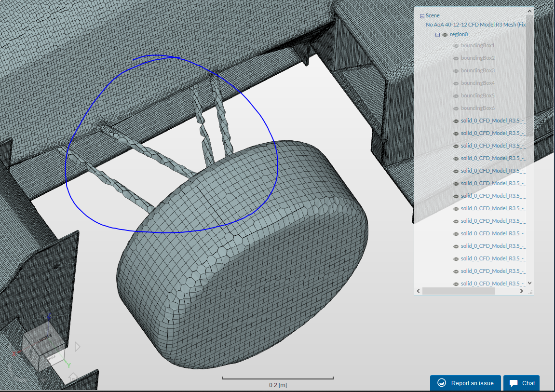Select the No AoA 40-12-12 CFD Model entry
Image resolution: width=555 pixels, height=392 pixels.
pyautogui.click(x=475, y=25)
